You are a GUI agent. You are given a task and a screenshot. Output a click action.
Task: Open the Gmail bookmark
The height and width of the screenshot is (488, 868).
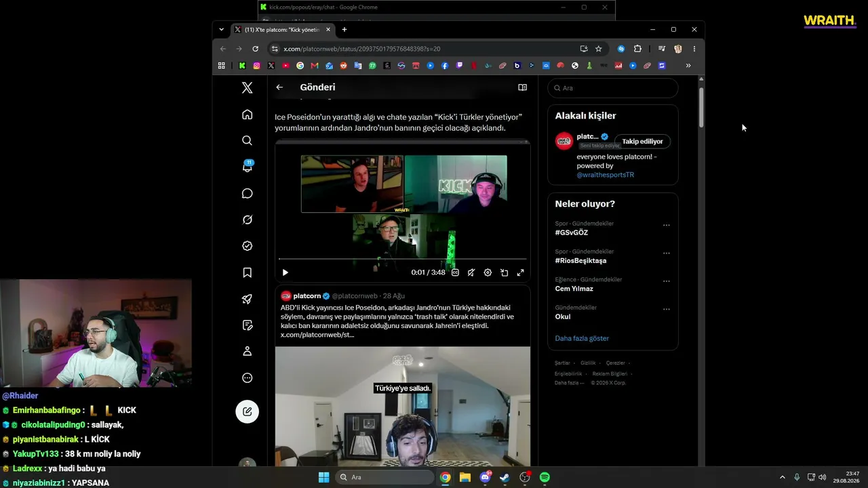(x=315, y=66)
